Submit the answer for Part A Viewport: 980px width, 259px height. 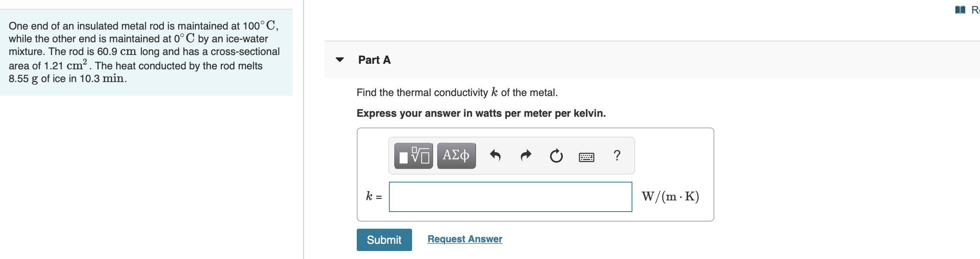384,240
